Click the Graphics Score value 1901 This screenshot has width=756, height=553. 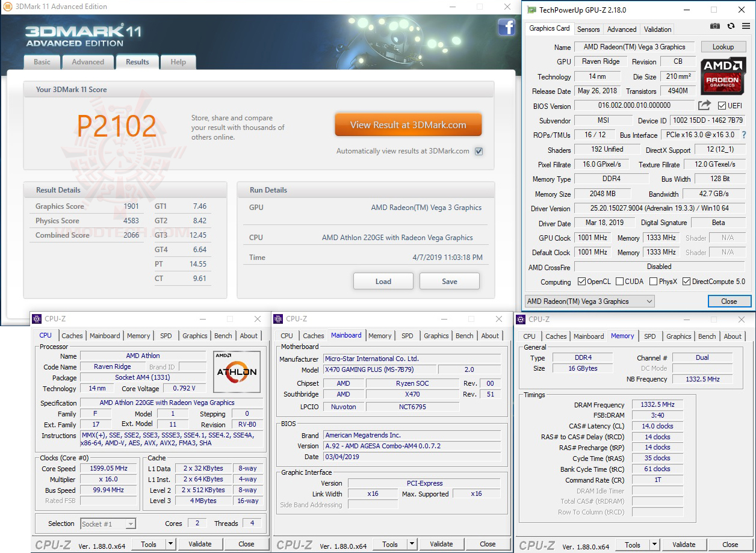[x=131, y=206]
